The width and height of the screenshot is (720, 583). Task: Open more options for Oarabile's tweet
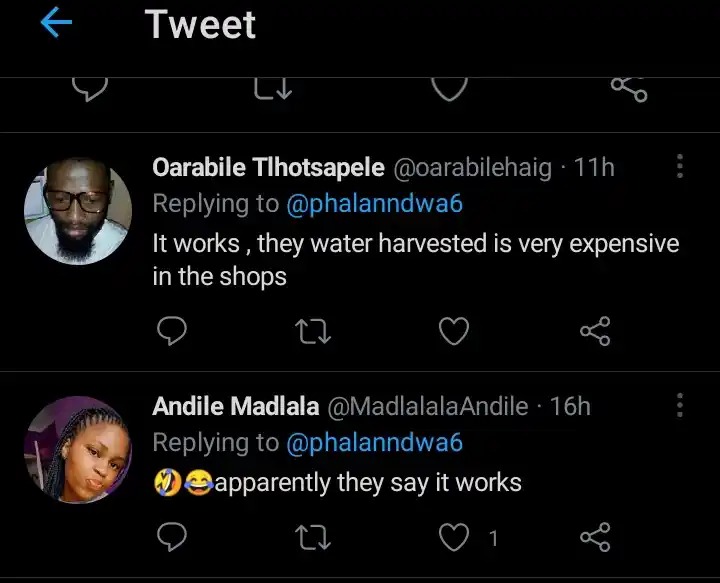pos(680,166)
